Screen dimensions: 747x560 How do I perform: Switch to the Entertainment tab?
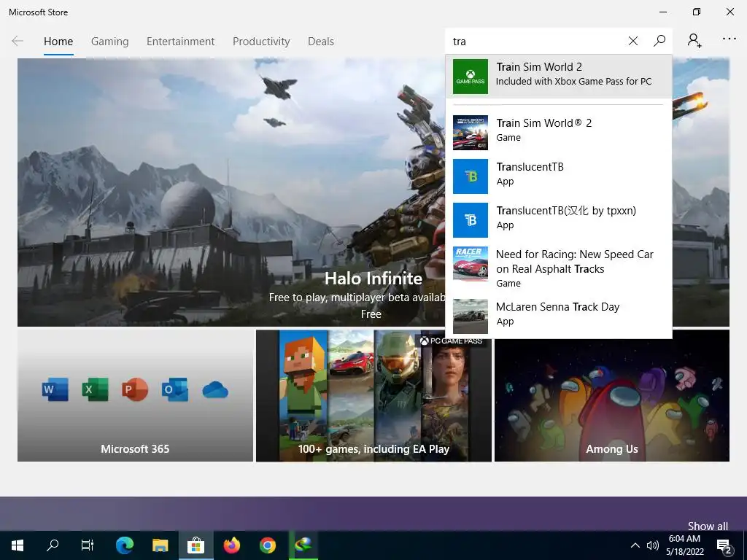(x=181, y=42)
